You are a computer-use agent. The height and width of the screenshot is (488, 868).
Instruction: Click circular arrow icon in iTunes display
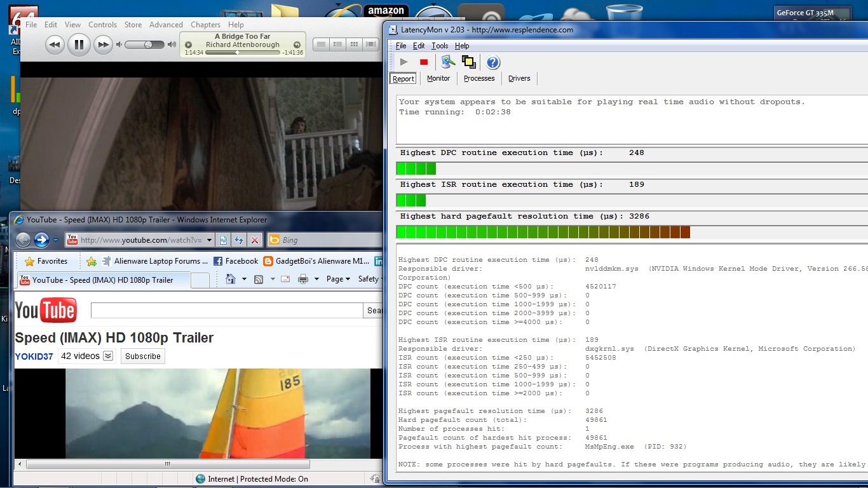click(297, 44)
